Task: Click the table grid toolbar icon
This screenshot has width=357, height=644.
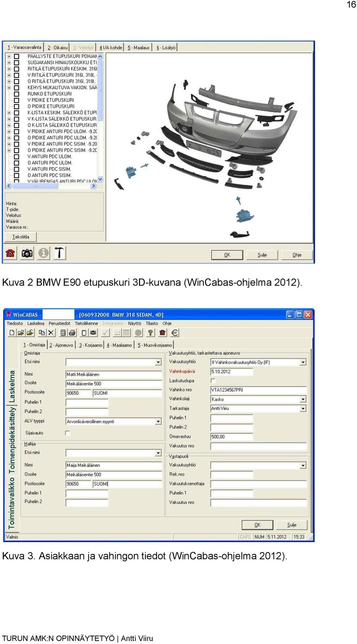Action: coord(126,333)
